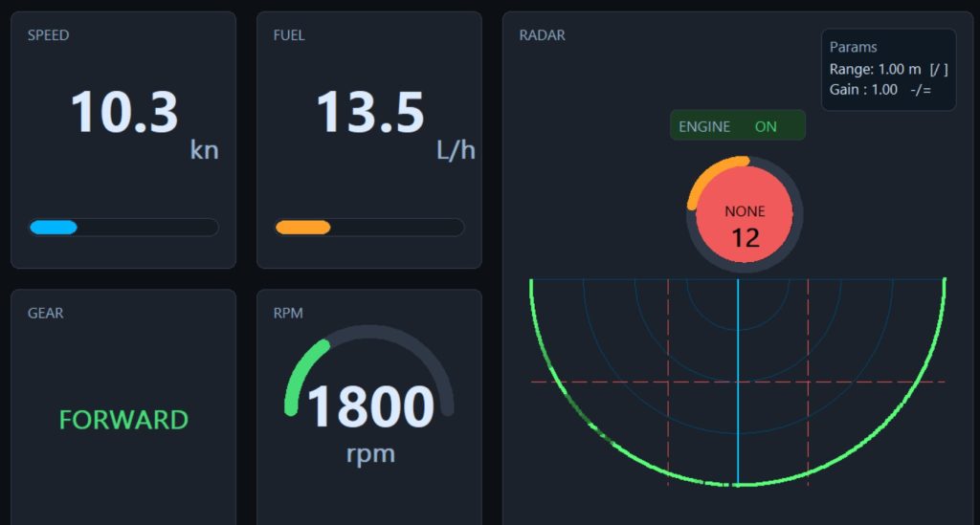Click the 13.5 fuel rate readout

click(369, 112)
